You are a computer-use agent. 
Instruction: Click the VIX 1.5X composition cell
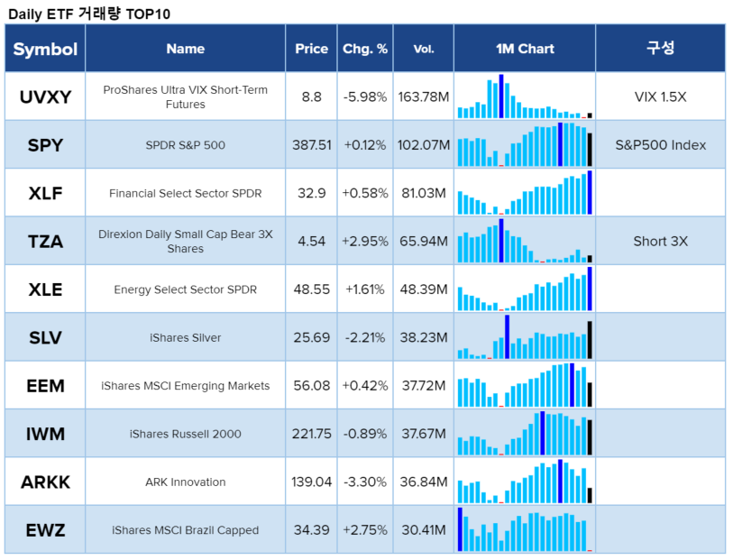pos(661,96)
